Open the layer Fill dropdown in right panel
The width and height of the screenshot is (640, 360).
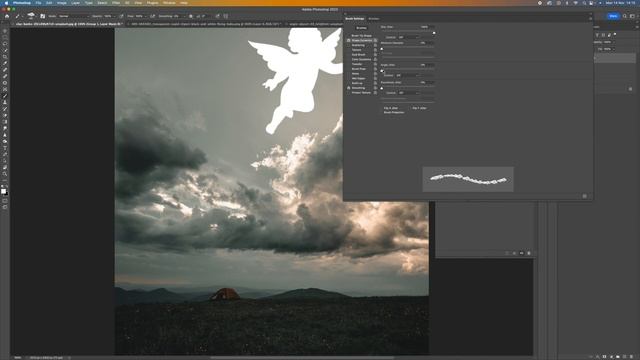tap(613, 49)
